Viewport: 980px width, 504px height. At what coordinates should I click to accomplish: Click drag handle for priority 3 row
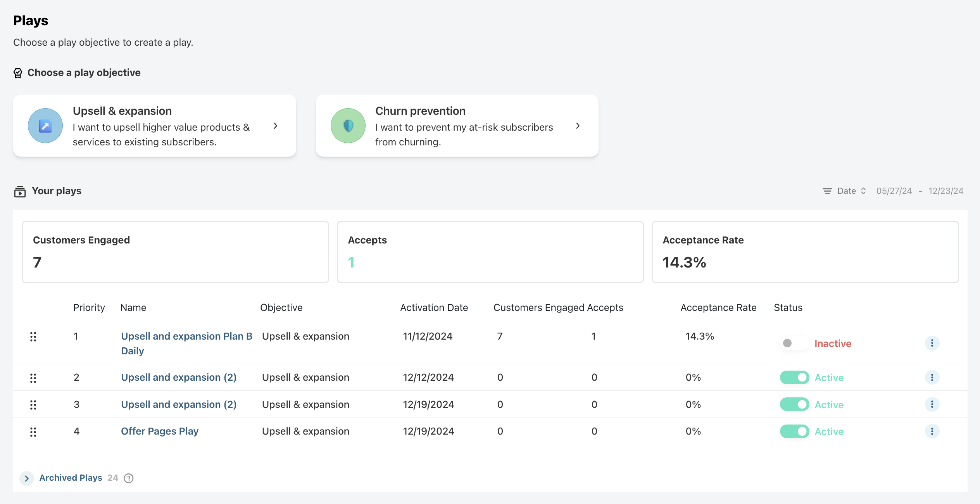(33, 405)
